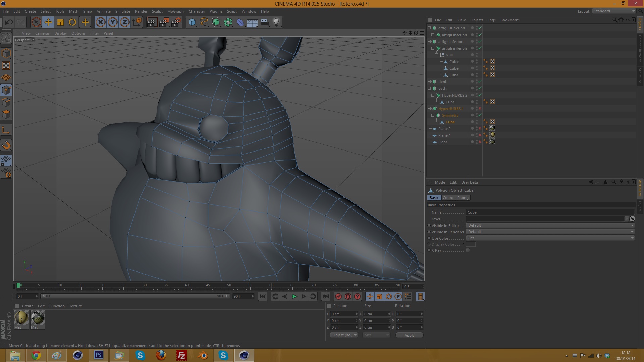
Task: Click the Display Color swatch
Action: pyautogui.click(x=471, y=244)
